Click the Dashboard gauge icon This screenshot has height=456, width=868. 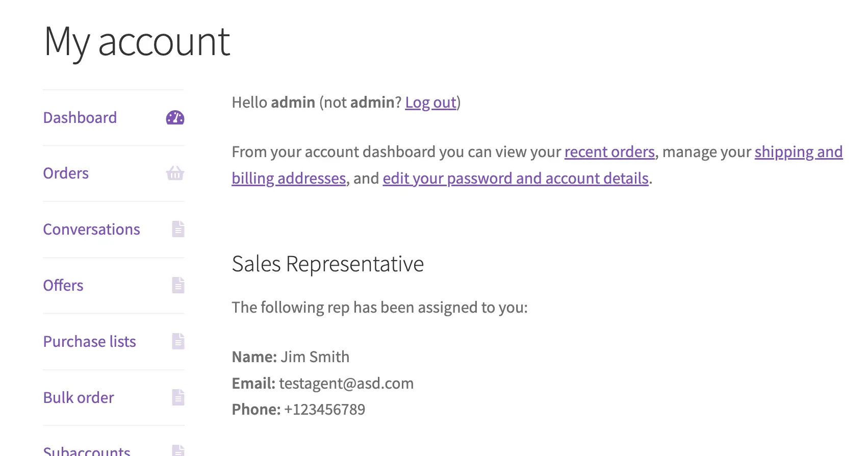coord(175,118)
